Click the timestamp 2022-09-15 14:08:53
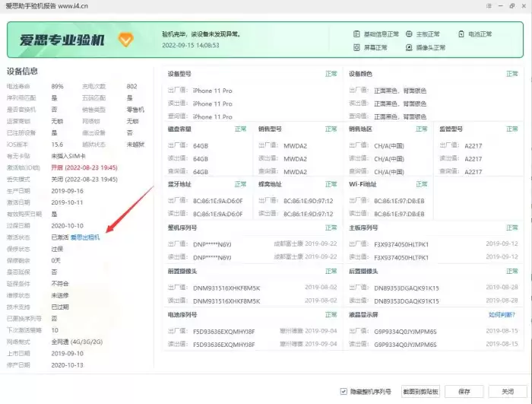Image resolution: width=532 pixels, height=404 pixels. (x=190, y=45)
